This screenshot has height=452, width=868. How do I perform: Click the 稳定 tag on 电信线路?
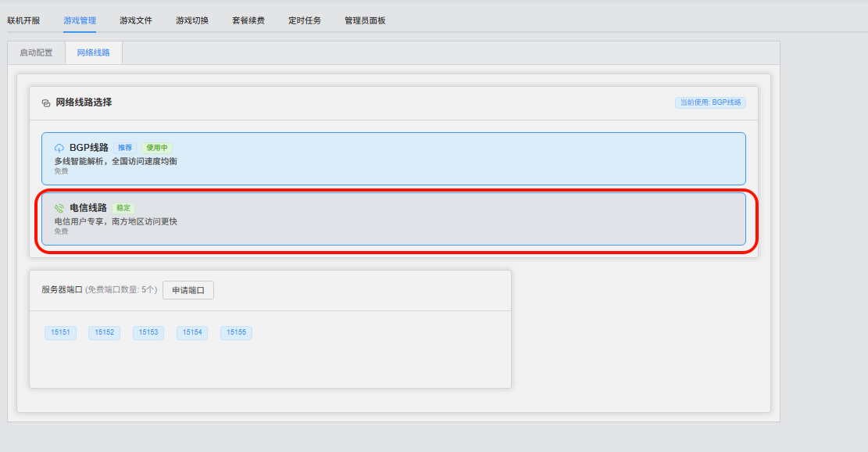coord(123,208)
